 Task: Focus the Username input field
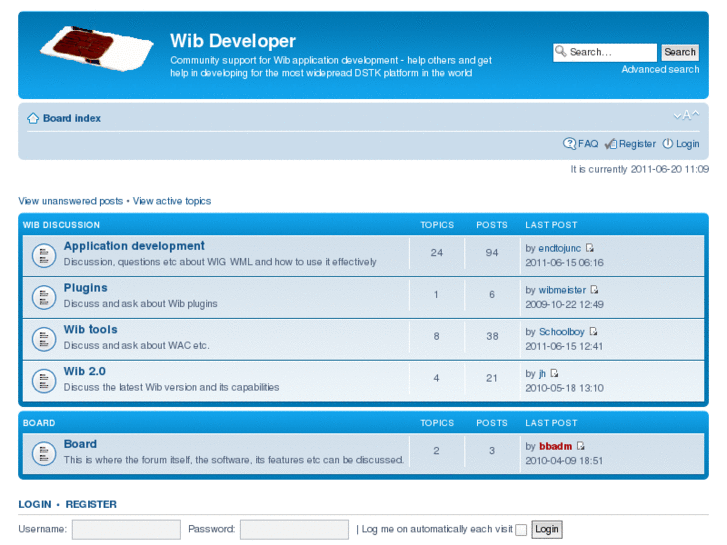[126, 529]
